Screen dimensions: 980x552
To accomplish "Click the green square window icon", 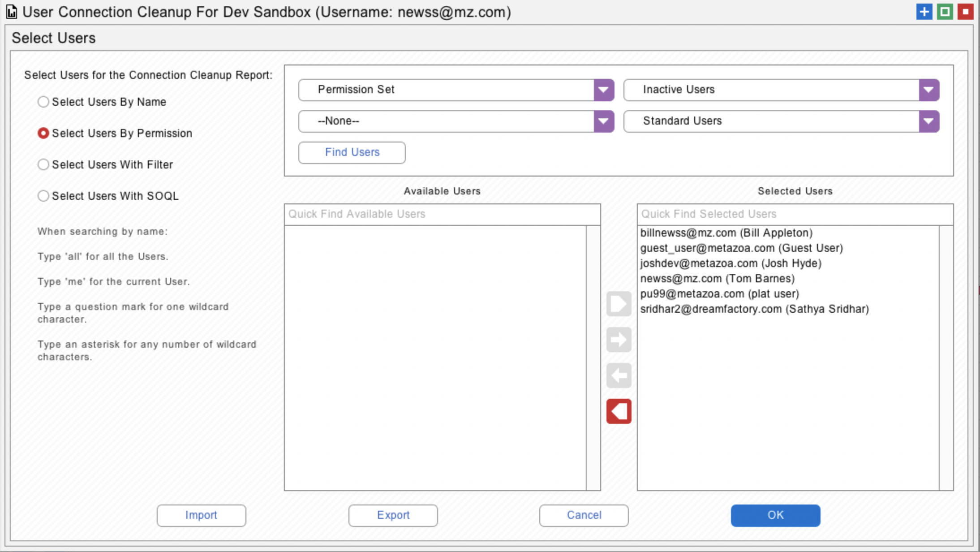I will [x=945, y=12].
